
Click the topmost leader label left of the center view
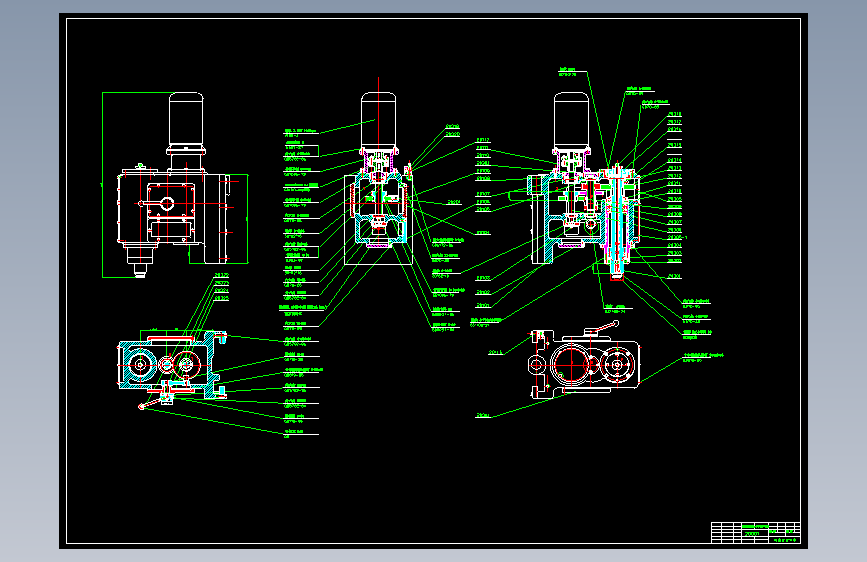[299, 133]
